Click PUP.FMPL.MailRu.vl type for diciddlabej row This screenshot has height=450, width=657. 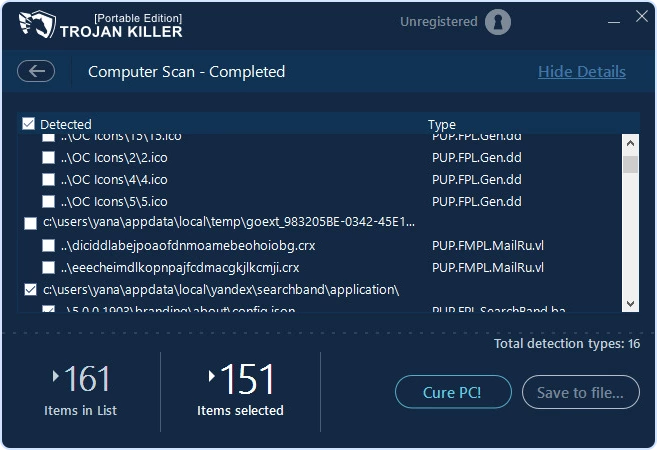[488, 246]
